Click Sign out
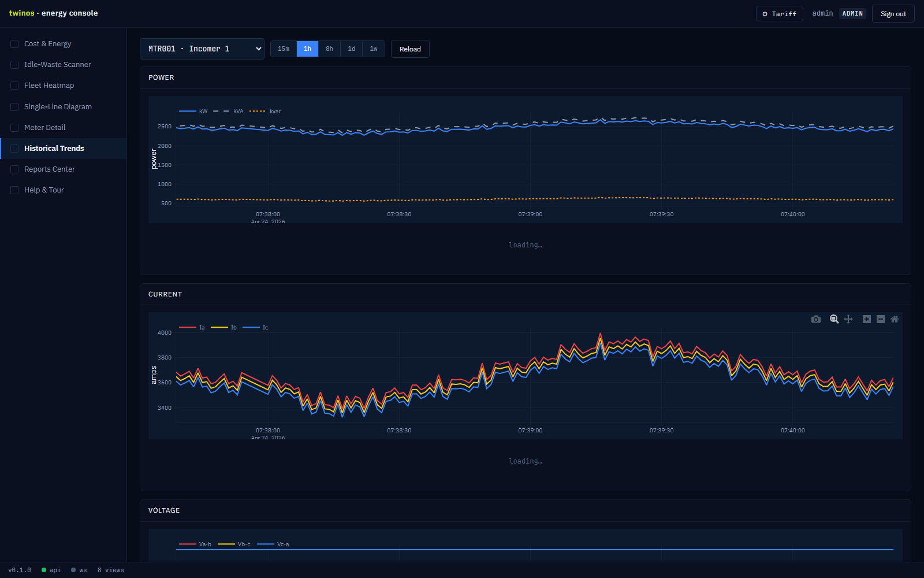Image resolution: width=924 pixels, height=578 pixels. pyautogui.click(x=893, y=14)
